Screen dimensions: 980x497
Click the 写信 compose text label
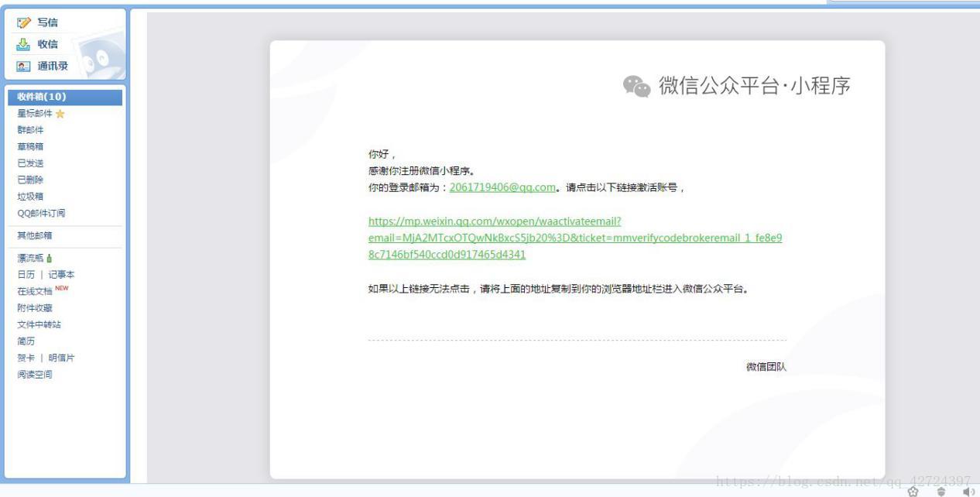pyautogui.click(x=48, y=23)
